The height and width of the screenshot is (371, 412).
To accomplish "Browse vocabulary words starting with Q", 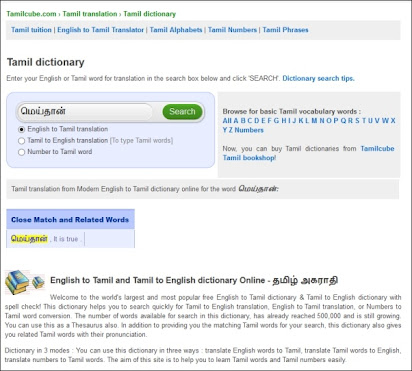I will tap(343, 121).
